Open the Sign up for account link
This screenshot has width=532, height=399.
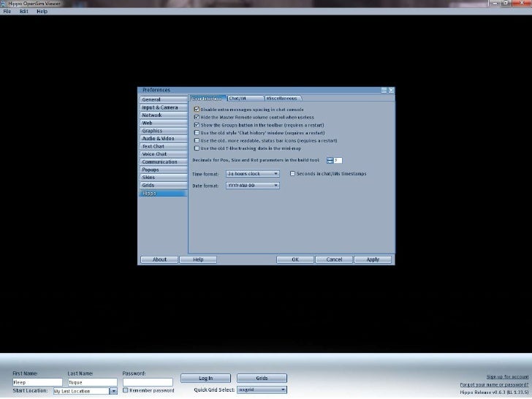507,376
